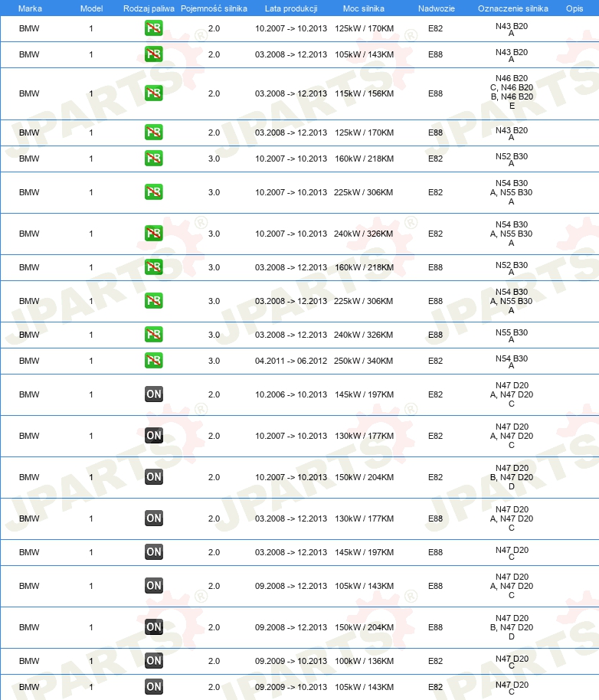
Task: Select the N47 D20 B, N47 D20 D code in E82 150kW row
Action: click(x=512, y=477)
